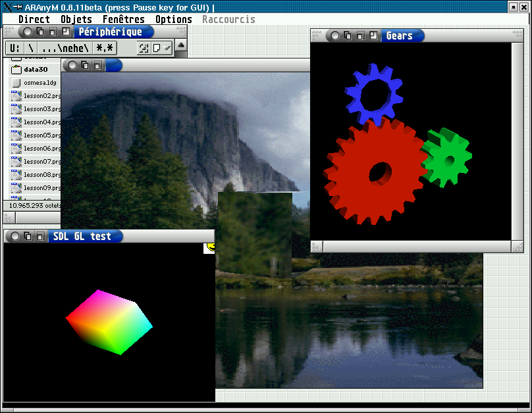Open the Fenêtres menu
This screenshot has height=413, width=532.
click(123, 19)
